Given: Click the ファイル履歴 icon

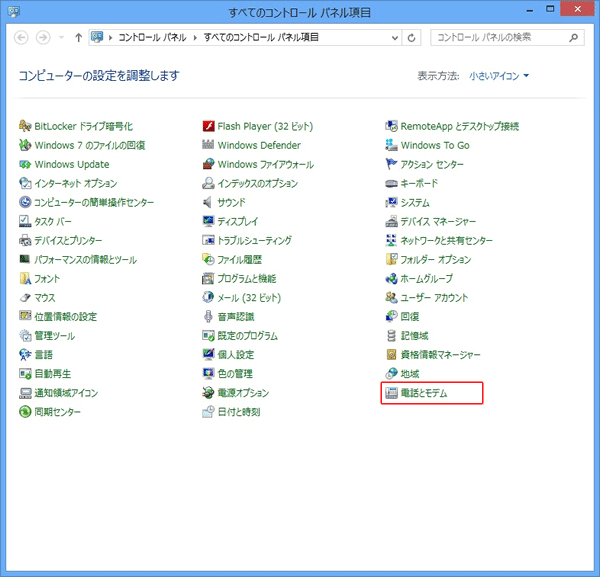Looking at the screenshot, I should pos(208,259).
